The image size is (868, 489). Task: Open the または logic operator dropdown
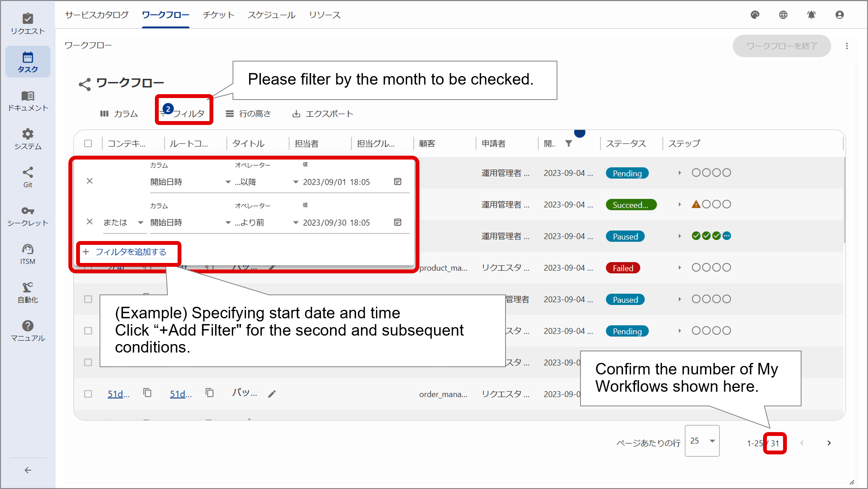[123, 223]
